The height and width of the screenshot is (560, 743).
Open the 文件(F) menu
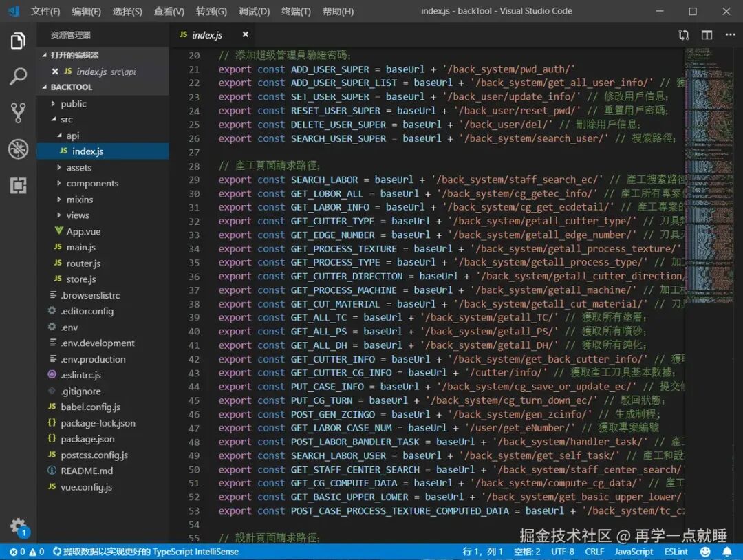[x=45, y=12]
